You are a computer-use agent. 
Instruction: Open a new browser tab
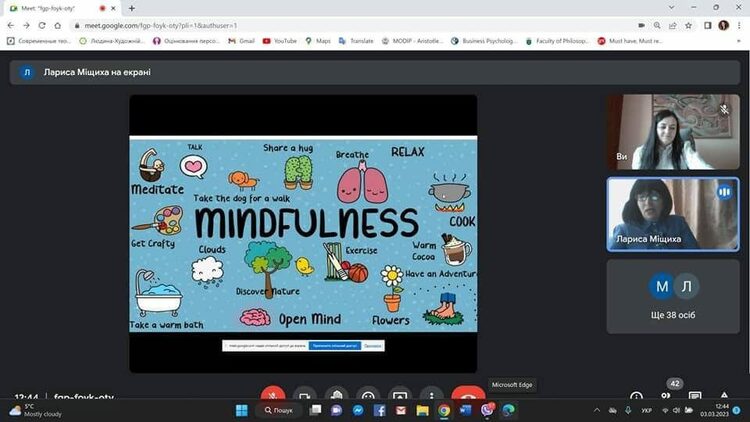(x=131, y=8)
